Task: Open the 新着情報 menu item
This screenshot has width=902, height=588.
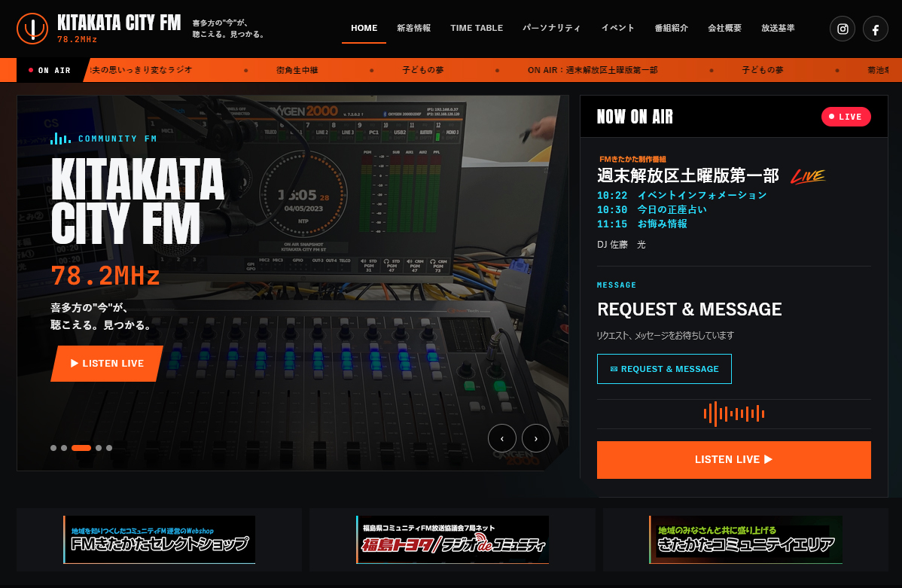Action: pos(413,28)
